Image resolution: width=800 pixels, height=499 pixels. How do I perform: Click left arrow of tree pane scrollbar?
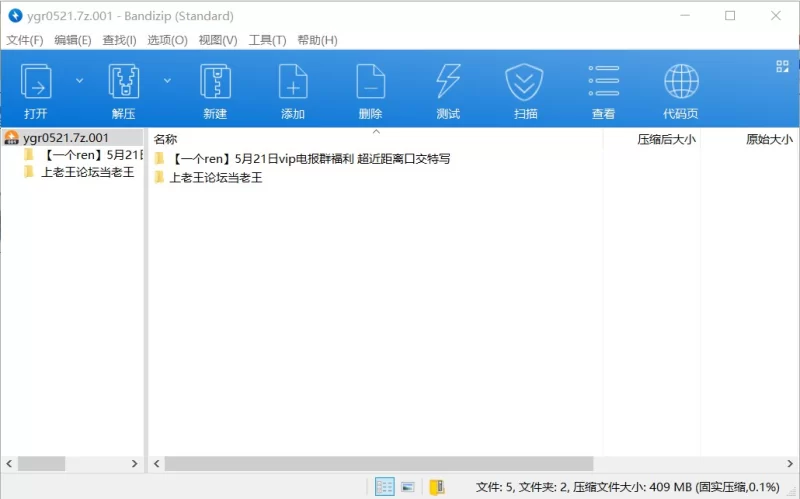point(9,464)
